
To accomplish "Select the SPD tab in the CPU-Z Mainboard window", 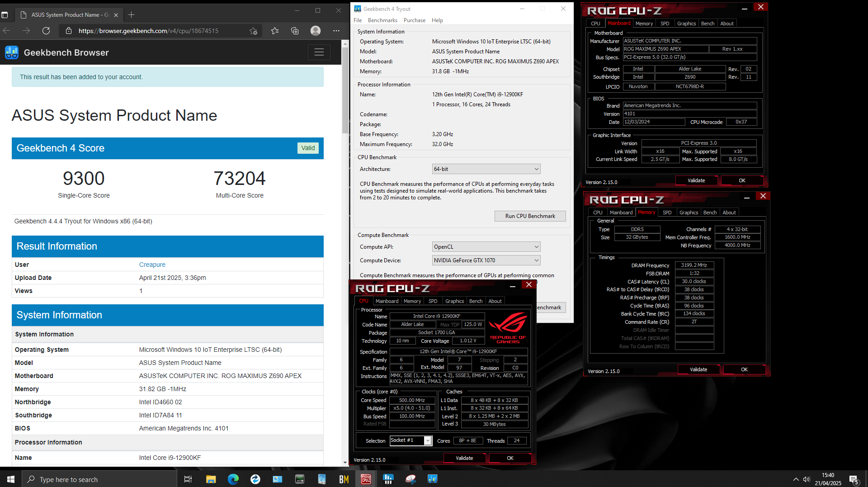I will click(x=665, y=24).
